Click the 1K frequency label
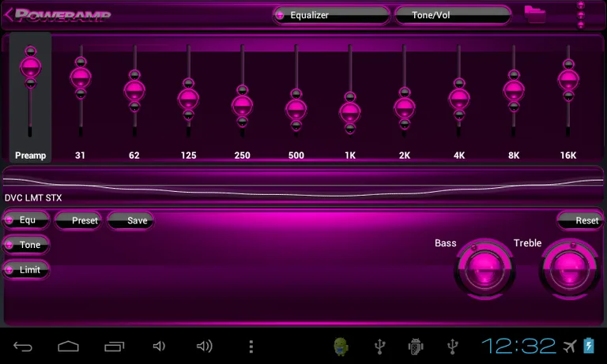Image resolution: width=607 pixels, height=364 pixels. pyautogui.click(x=350, y=155)
